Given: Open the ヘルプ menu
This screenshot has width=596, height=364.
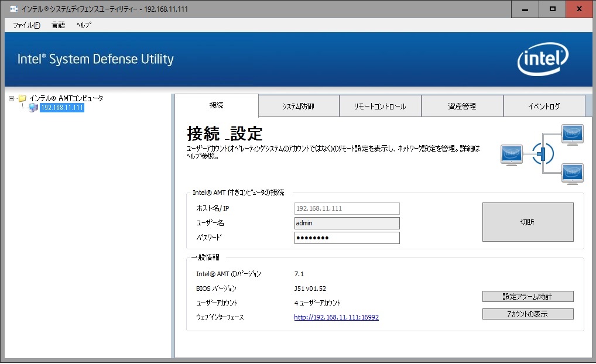Looking at the screenshot, I should click(x=84, y=25).
